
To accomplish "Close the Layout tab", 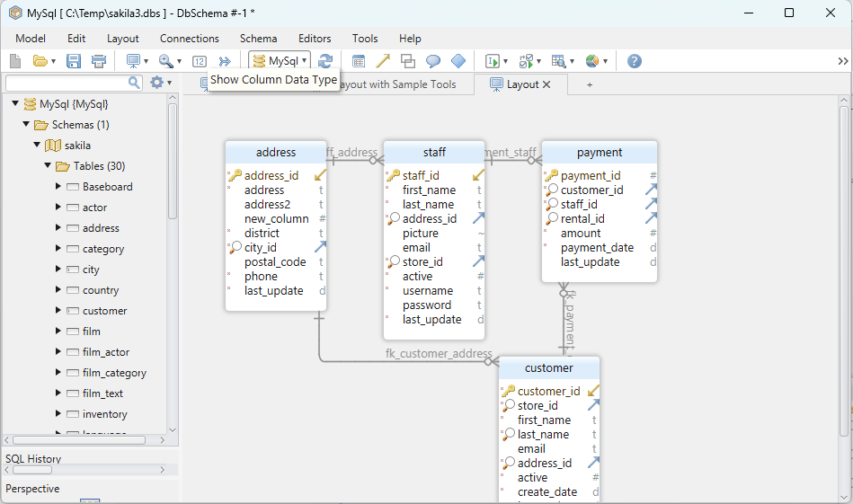I will click(x=546, y=84).
